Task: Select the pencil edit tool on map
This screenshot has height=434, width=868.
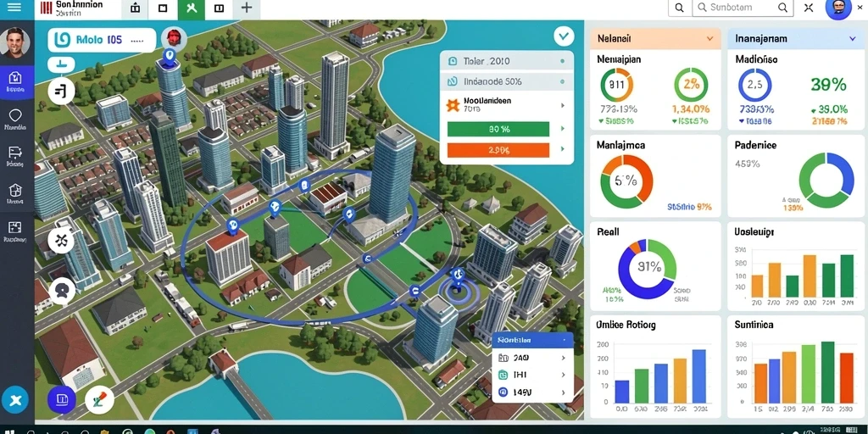Action: pos(100,400)
